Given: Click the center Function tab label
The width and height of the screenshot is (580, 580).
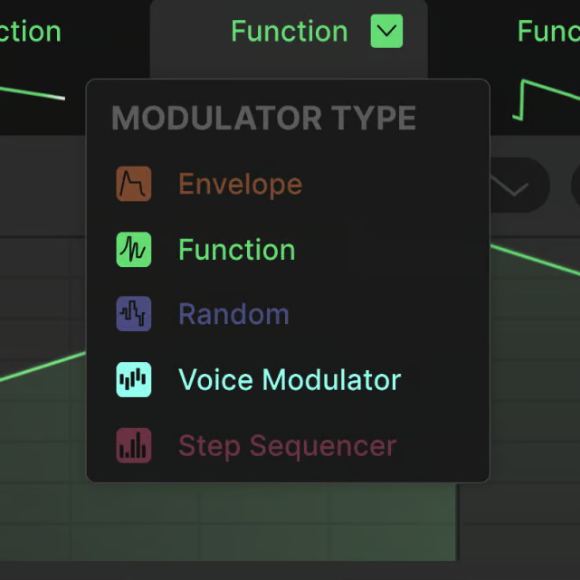Looking at the screenshot, I should coord(290,31).
